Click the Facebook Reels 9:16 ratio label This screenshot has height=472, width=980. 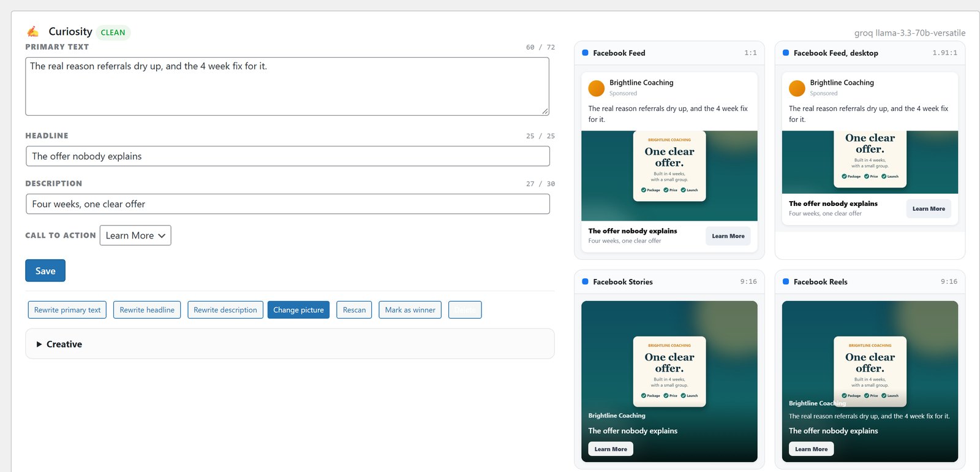tap(949, 281)
